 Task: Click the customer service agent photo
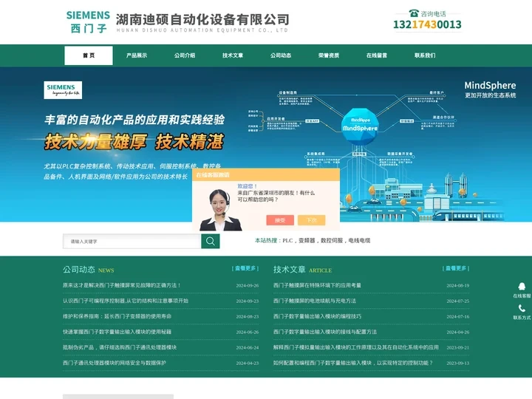(220, 211)
